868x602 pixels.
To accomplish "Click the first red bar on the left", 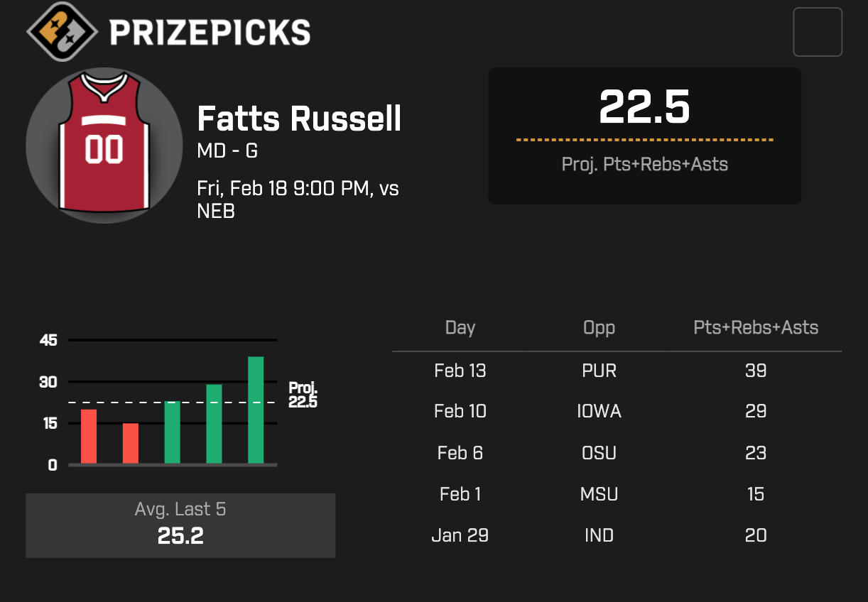I will [89, 437].
